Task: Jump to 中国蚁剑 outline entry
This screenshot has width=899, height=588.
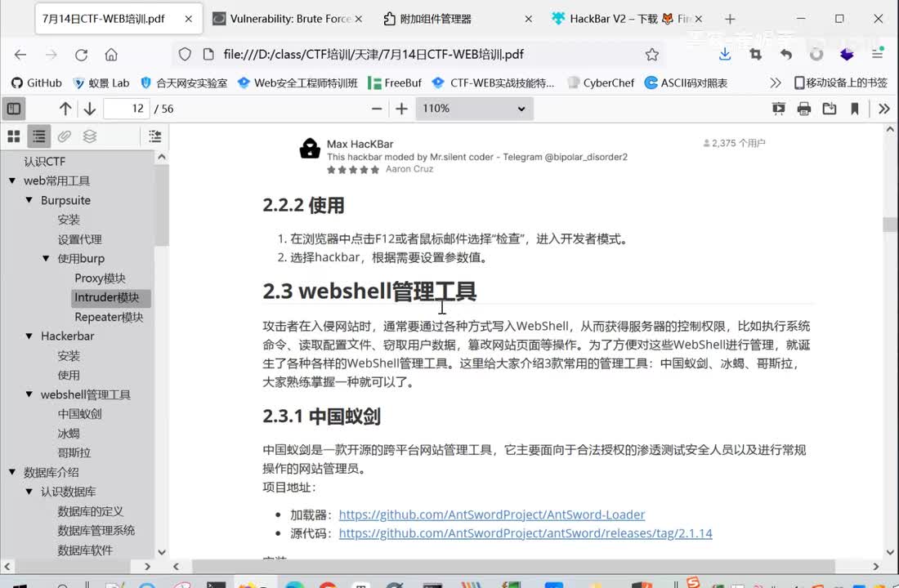Action: (80, 414)
